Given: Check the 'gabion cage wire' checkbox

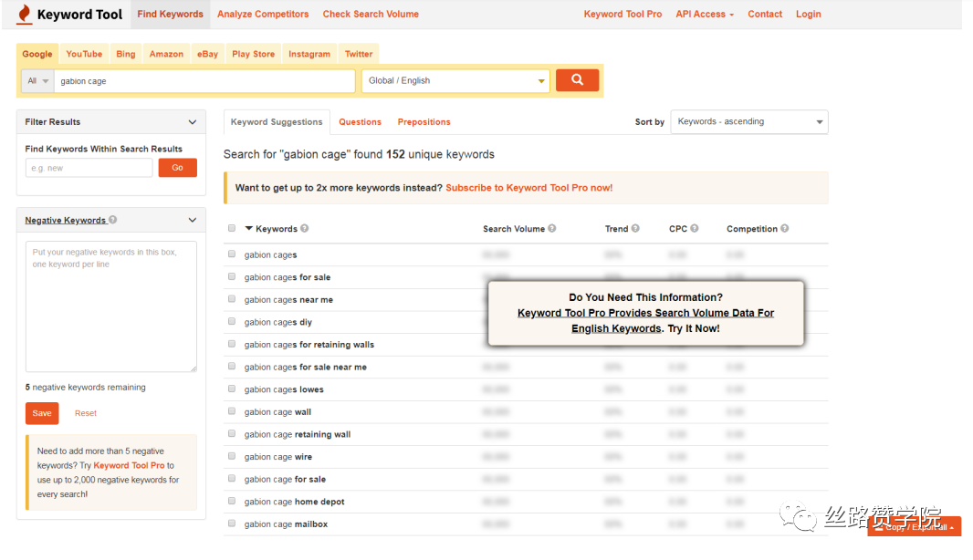Looking at the screenshot, I should [x=232, y=456].
